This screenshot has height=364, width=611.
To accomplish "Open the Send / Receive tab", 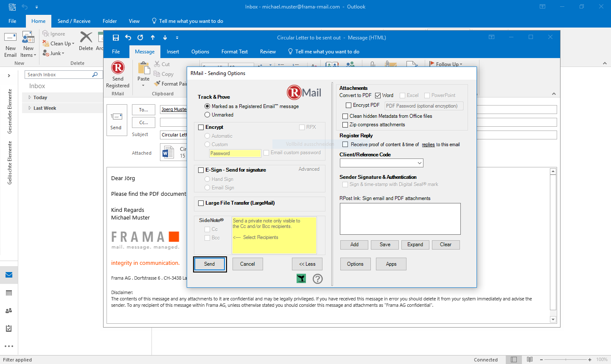I will click(74, 21).
